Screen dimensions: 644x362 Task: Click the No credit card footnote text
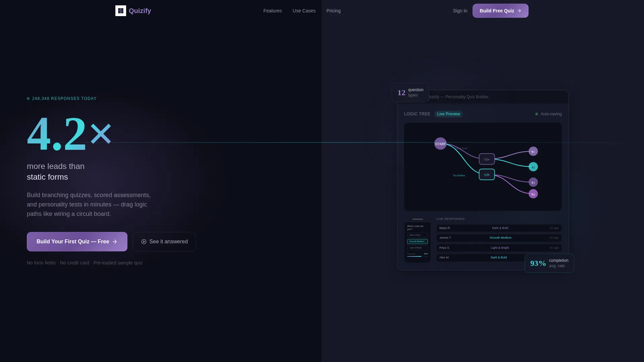pyautogui.click(x=74, y=263)
